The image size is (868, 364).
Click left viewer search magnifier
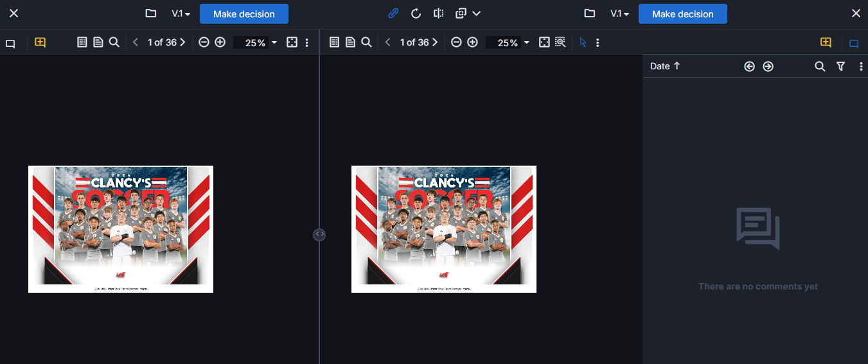[114, 42]
